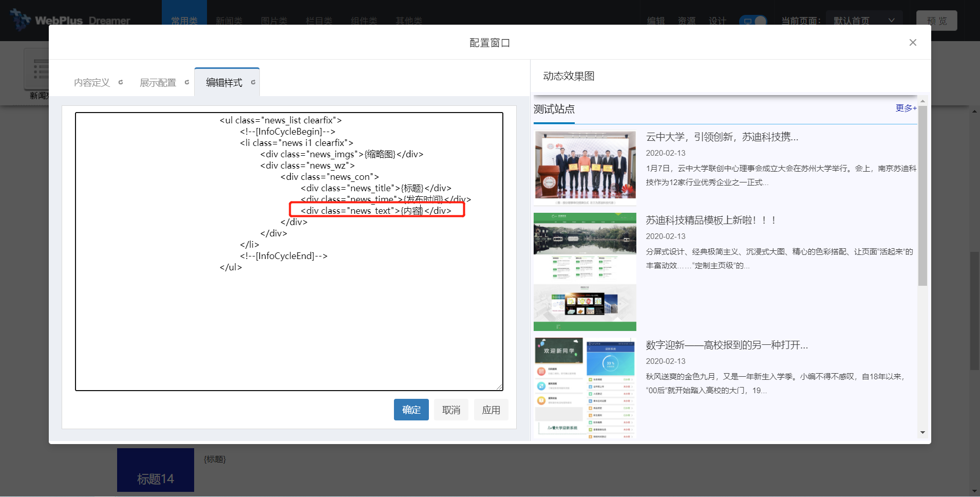Switch to the 内容定义 tab

(92, 83)
